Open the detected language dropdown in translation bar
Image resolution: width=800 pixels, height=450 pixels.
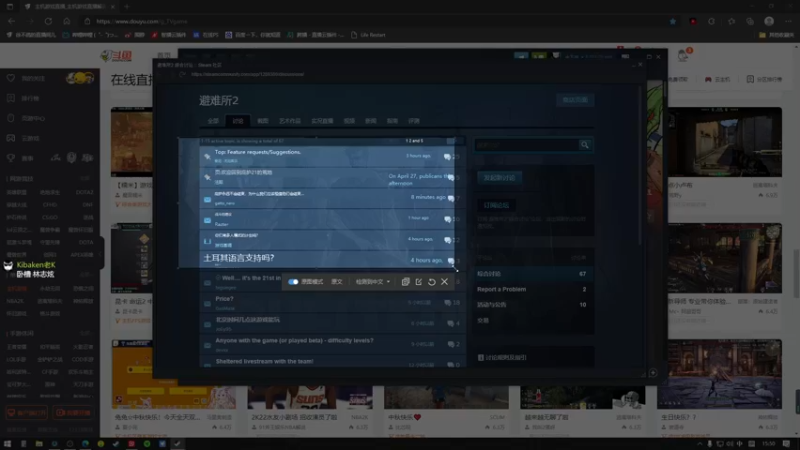372,282
